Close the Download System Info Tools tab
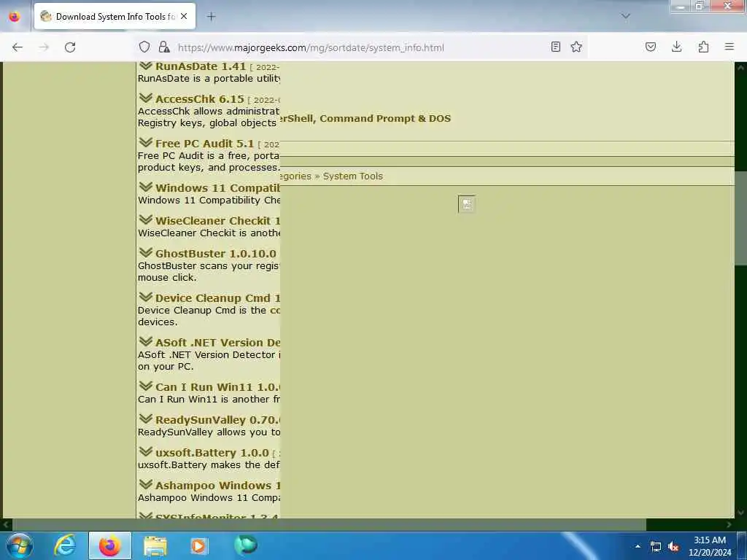 click(x=184, y=16)
